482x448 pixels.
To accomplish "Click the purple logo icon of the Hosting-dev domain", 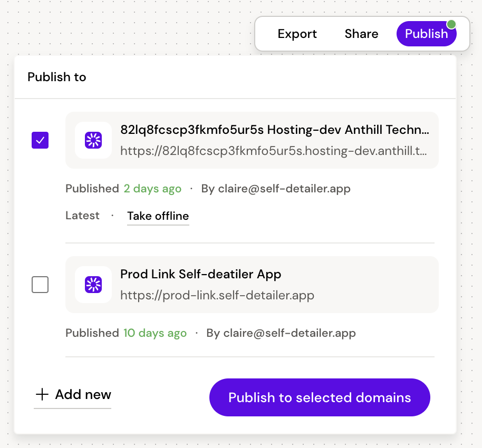I will (93, 140).
